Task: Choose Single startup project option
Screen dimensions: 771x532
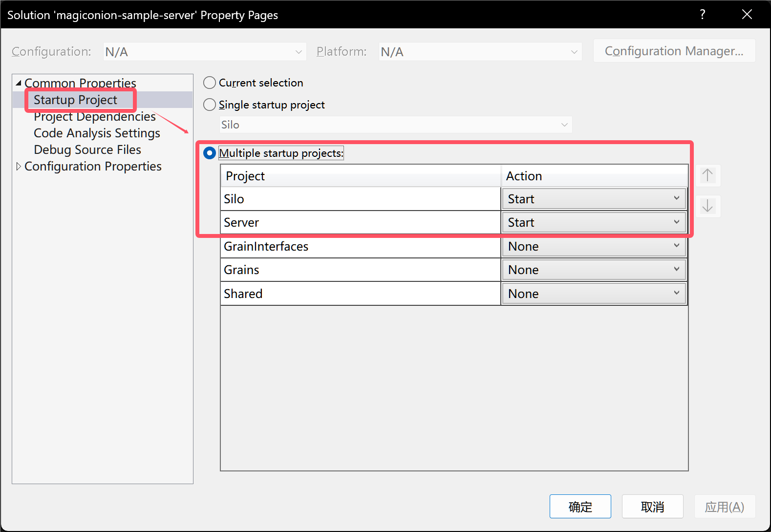Action: (x=210, y=105)
